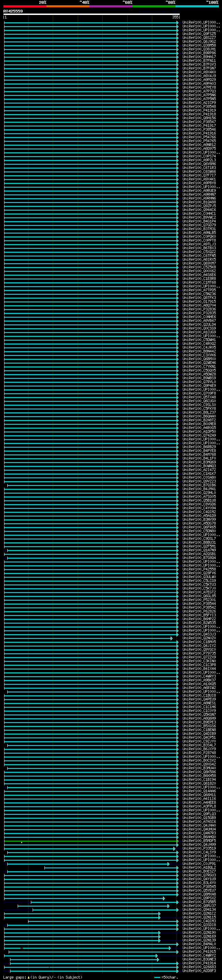Click the UniRef100_P79735 label
The width and height of the screenshot is (222, 980).
(199, 653)
